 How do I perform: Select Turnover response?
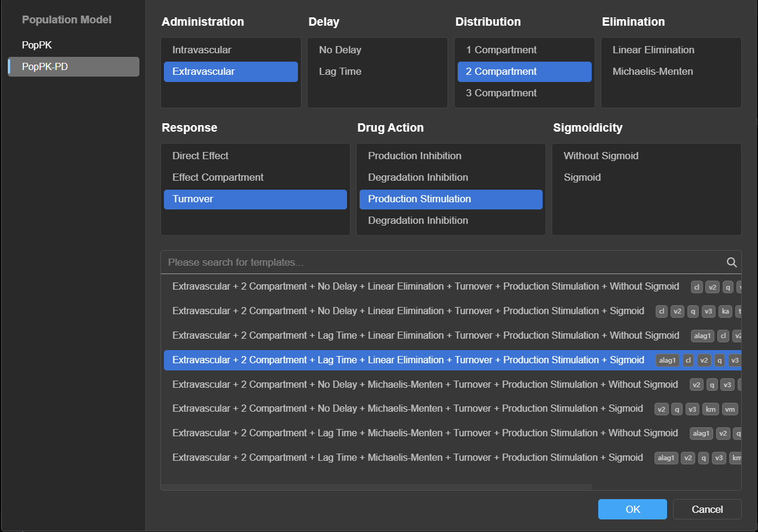(255, 199)
